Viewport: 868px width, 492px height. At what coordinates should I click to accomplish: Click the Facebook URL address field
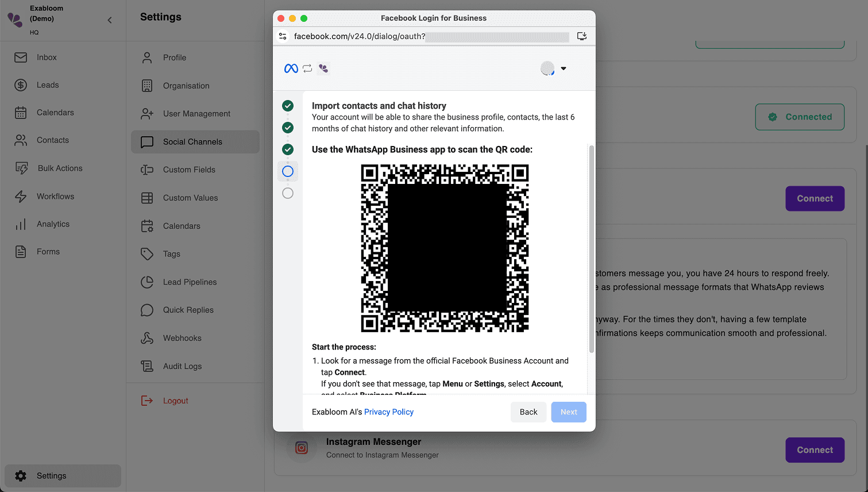pos(431,36)
